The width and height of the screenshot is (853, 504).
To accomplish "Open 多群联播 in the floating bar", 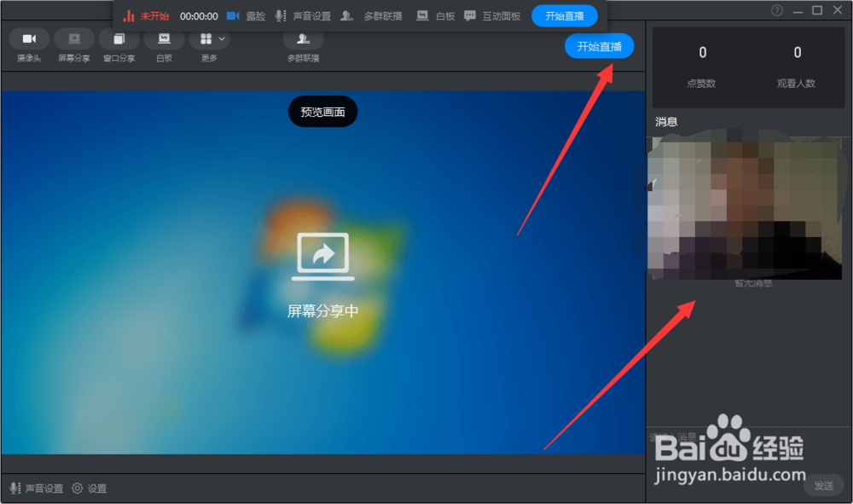I will point(372,16).
